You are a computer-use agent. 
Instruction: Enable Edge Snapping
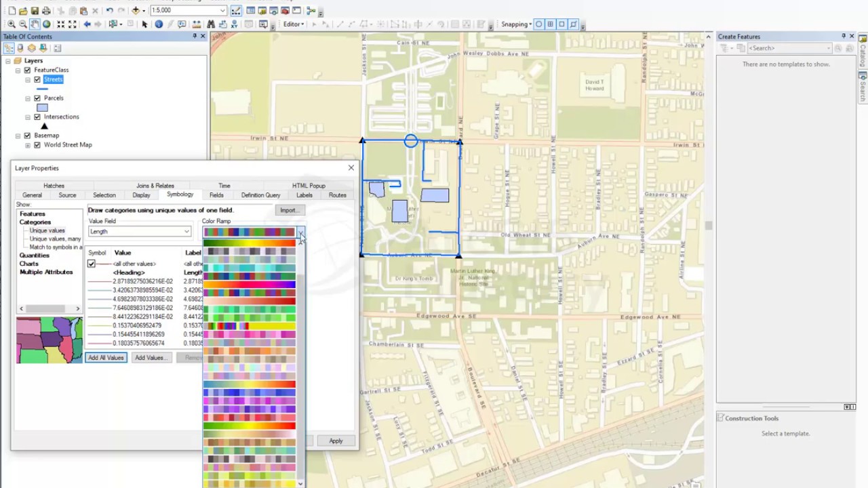tap(573, 24)
